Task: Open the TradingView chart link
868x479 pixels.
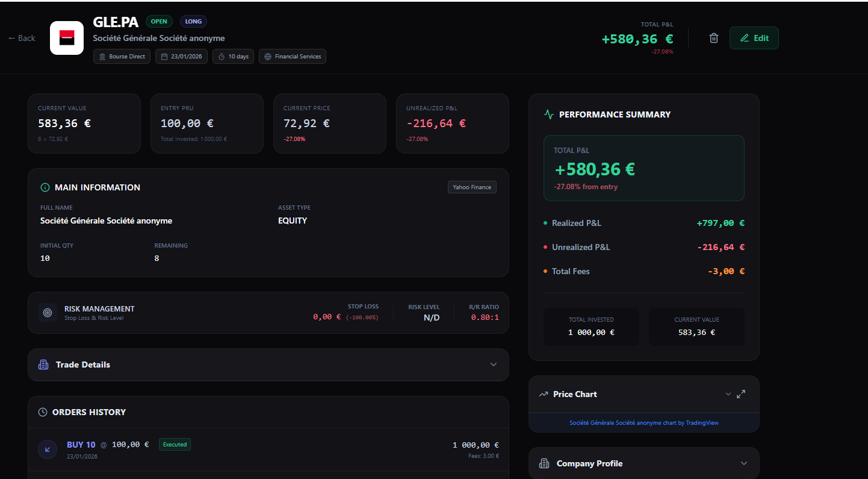Action: pyautogui.click(x=643, y=422)
